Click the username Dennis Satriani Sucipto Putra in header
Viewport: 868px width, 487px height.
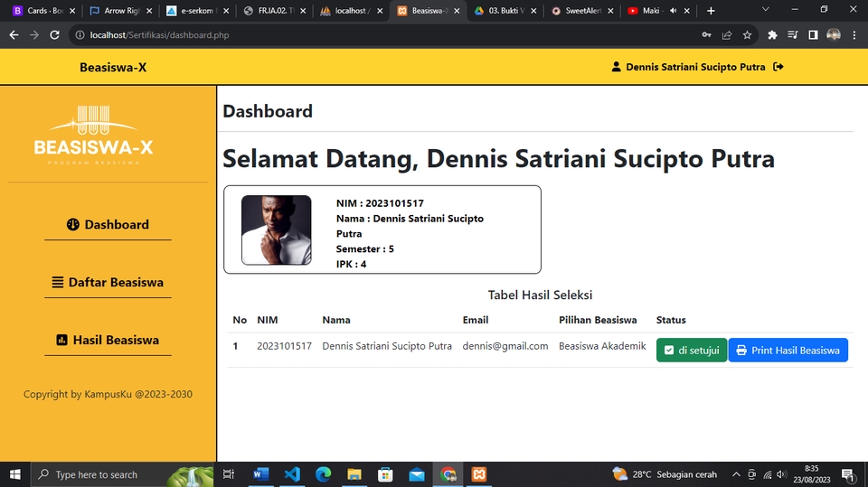(695, 67)
